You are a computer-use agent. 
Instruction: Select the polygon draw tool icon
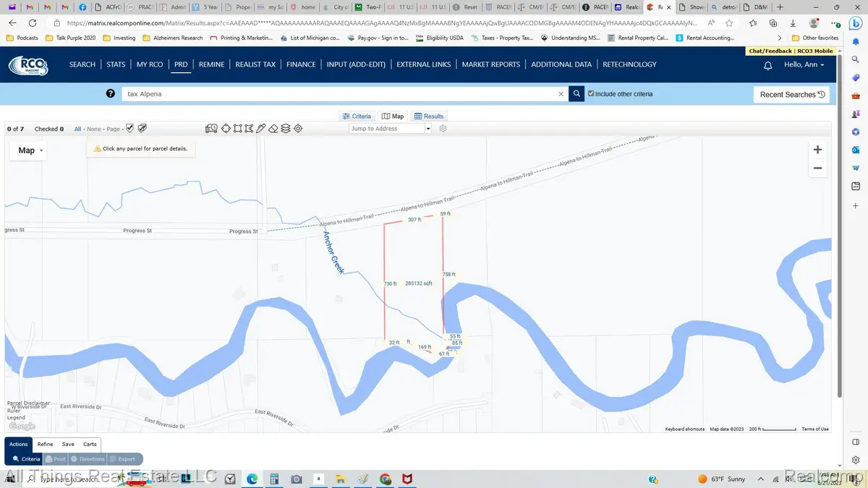point(250,129)
